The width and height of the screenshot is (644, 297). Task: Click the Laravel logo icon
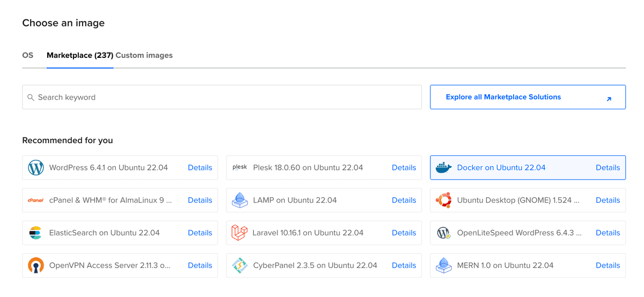pos(239,233)
